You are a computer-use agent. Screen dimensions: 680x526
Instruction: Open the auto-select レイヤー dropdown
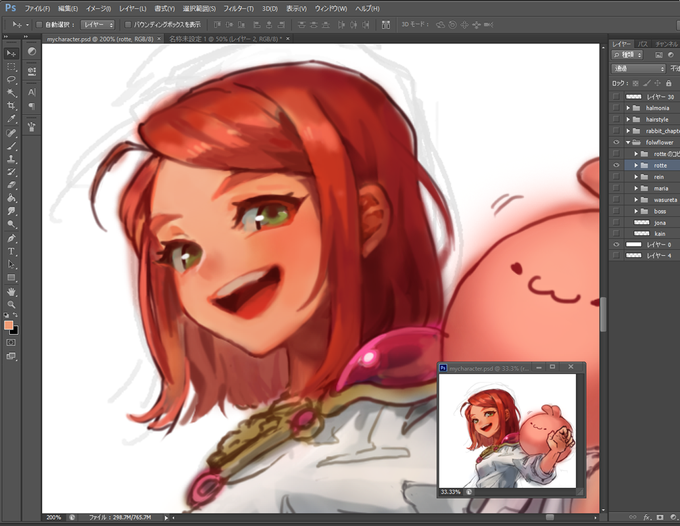[x=98, y=25]
